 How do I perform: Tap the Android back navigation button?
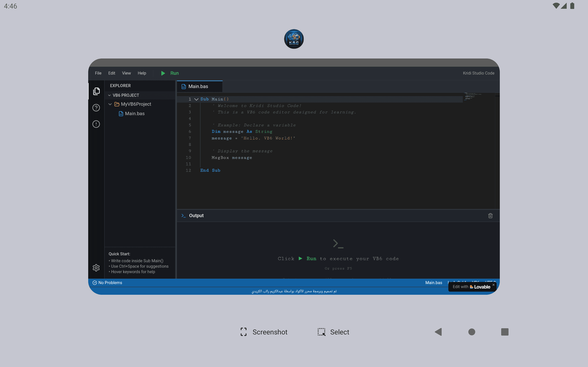click(438, 332)
